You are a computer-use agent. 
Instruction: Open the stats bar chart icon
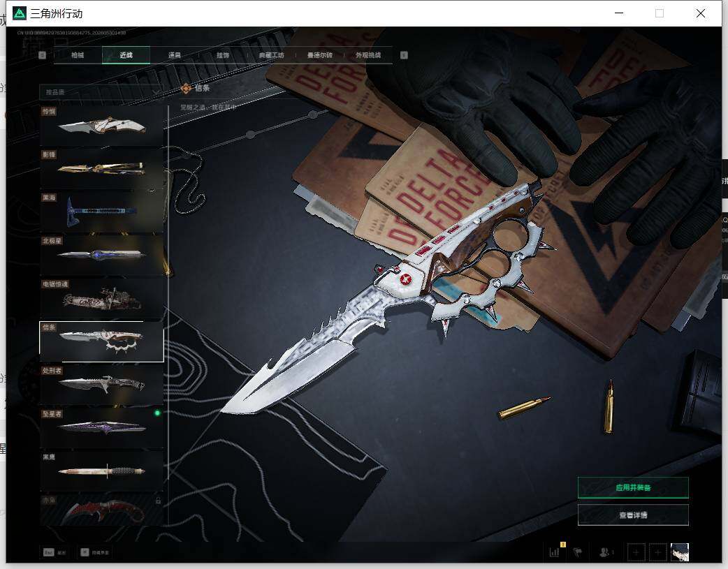coord(554,552)
